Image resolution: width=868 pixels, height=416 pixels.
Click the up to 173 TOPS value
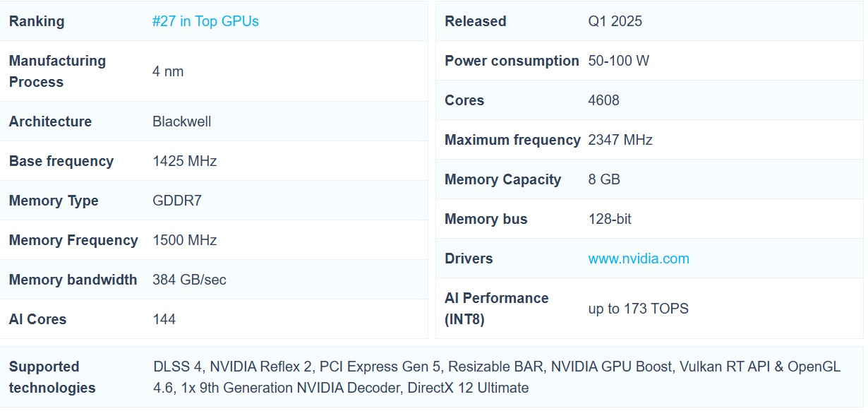(x=638, y=309)
